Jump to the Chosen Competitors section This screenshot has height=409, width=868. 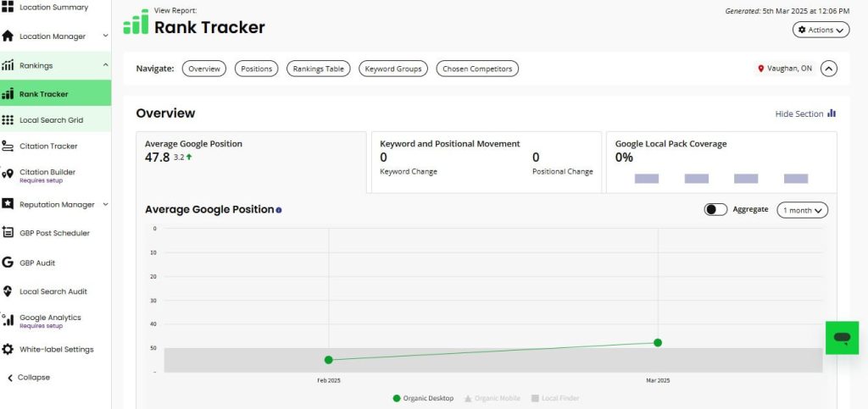[x=477, y=69]
